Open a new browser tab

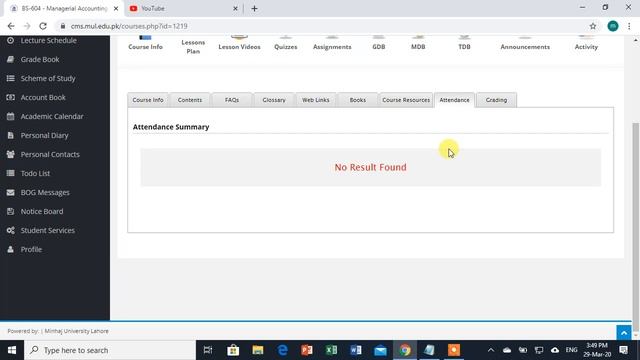[254, 9]
